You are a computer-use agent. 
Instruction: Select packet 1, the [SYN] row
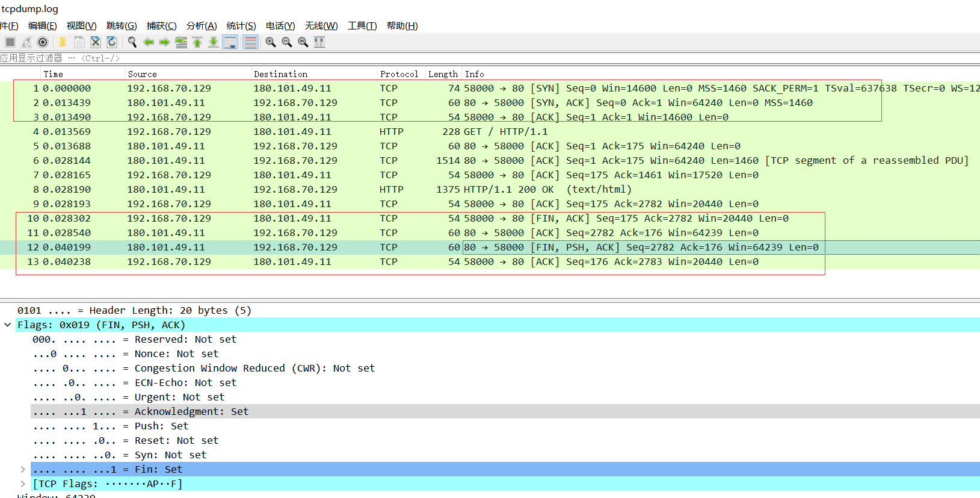click(490, 89)
